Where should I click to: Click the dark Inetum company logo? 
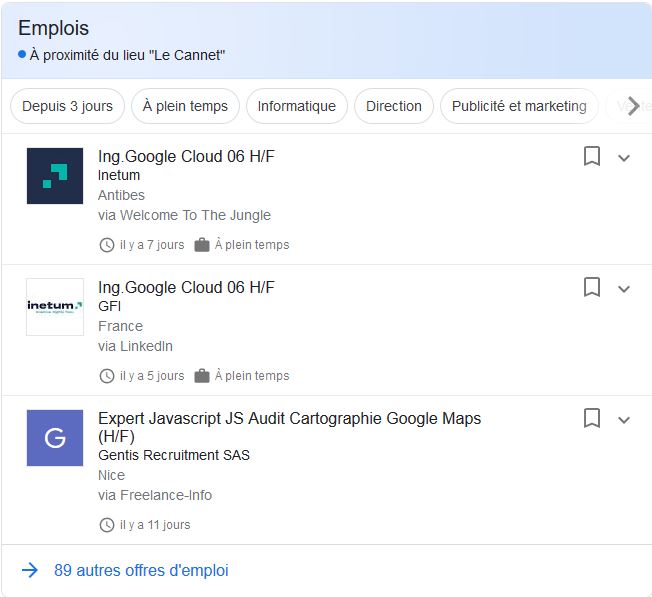click(x=55, y=176)
